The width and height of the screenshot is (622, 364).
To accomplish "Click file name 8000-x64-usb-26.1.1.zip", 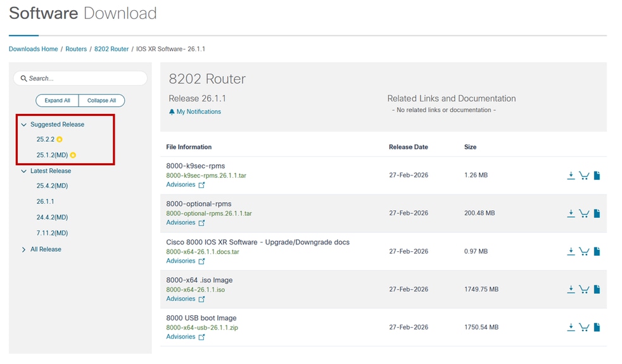I will click(x=202, y=328).
